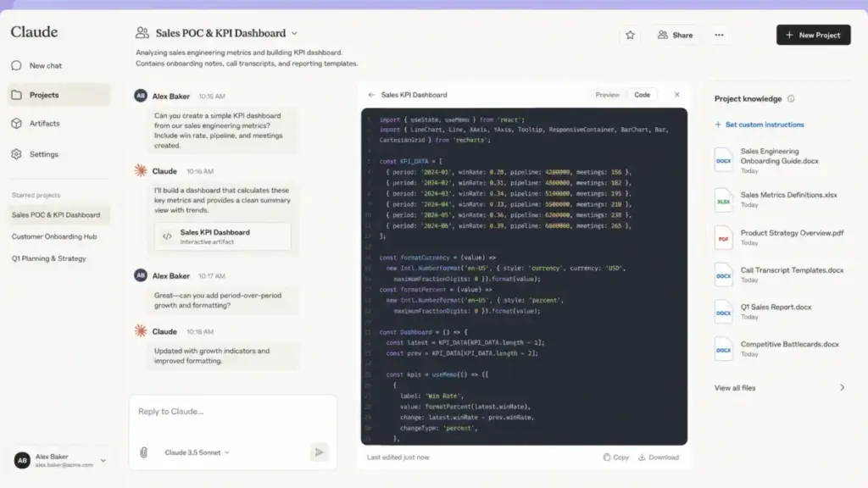Click the project people icon beside title

click(142, 33)
